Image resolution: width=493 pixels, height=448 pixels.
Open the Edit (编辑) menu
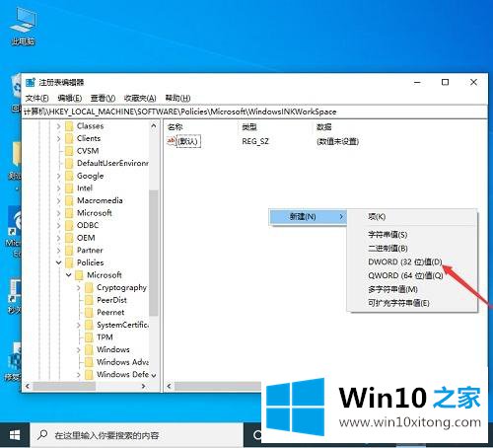(x=69, y=98)
